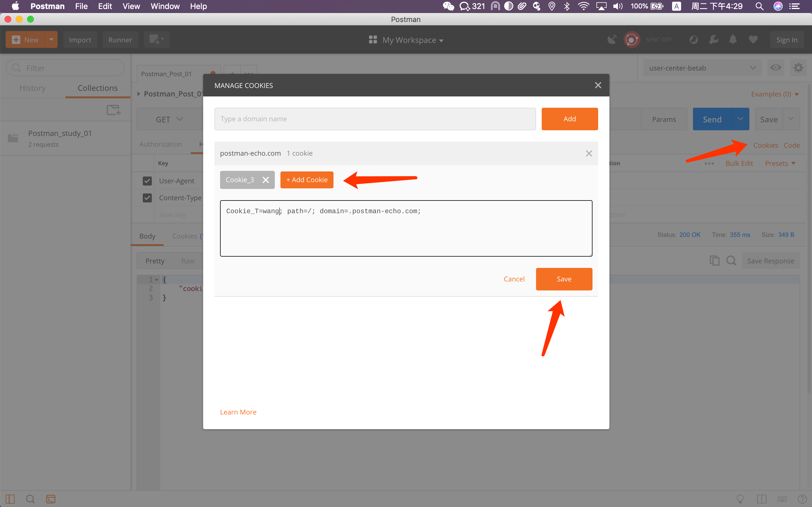The height and width of the screenshot is (507, 812).
Task: Open the settings wrench icon
Action: (x=714, y=39)
